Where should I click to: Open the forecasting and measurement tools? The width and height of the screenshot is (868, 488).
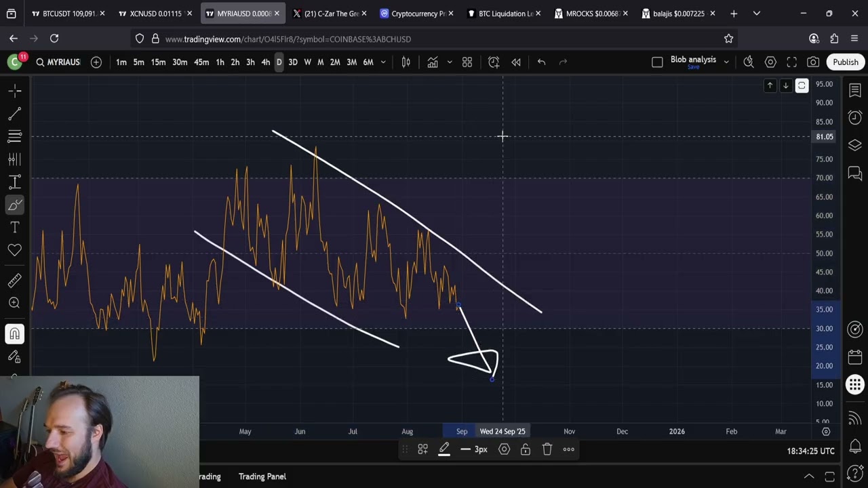click(15, 182)
